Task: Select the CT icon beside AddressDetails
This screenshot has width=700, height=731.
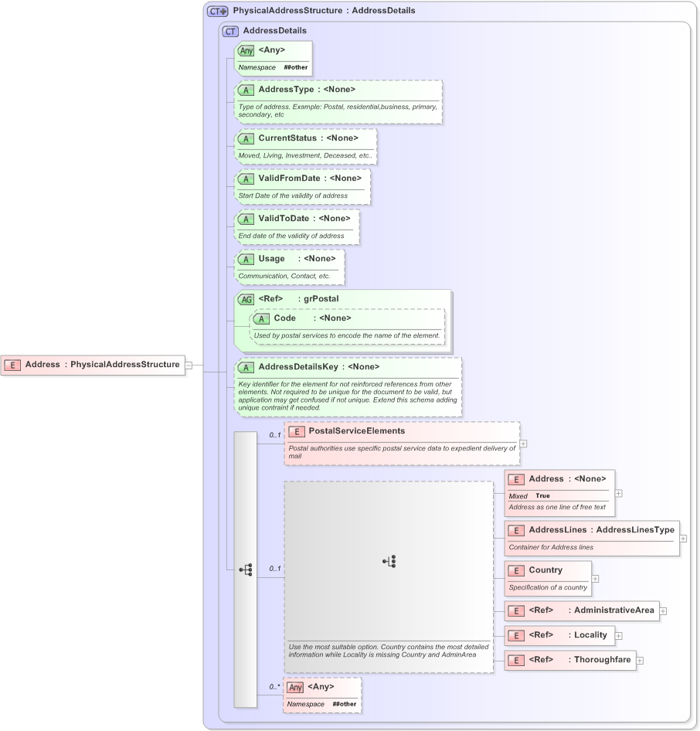Action: 229,30
